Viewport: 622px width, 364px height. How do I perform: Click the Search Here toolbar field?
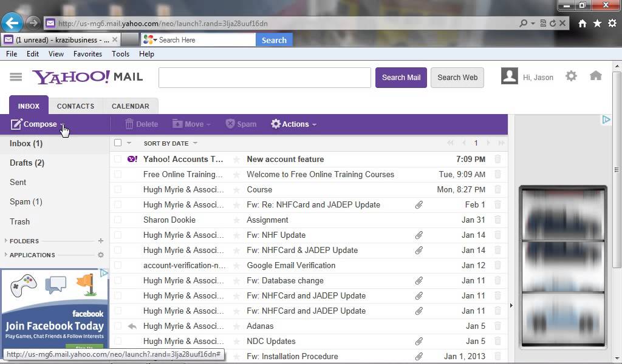(207, 40)
